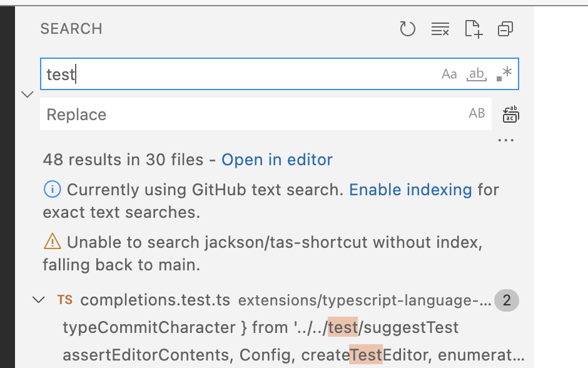The width and height of the screenshot is (588, 368).
Task: Toggle Match Case in the search field
Action: point(449,73)
